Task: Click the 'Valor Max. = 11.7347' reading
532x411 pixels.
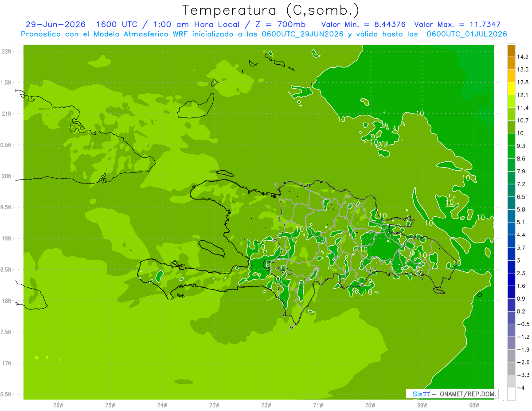Action: tap(458, 24)
